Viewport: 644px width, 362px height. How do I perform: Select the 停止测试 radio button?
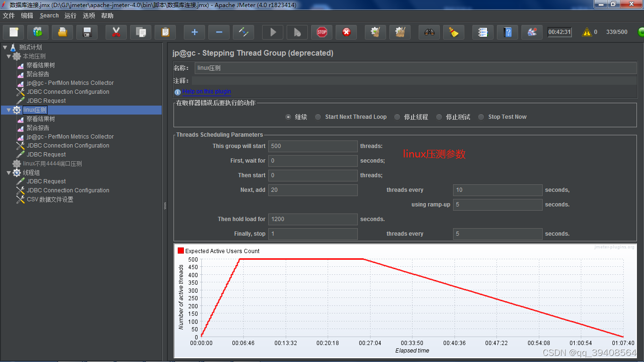[439, 117]
